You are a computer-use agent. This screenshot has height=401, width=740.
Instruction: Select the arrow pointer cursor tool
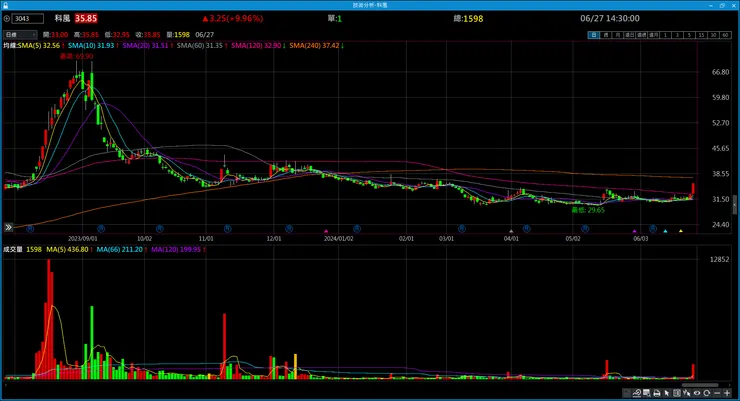pyautogui.click(x=667, y=393)
